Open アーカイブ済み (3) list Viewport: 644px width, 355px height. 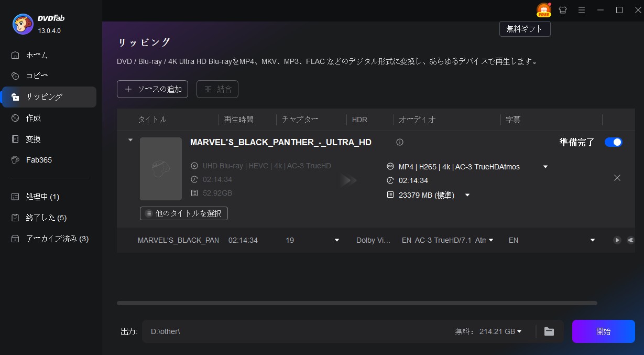[49, 239]
